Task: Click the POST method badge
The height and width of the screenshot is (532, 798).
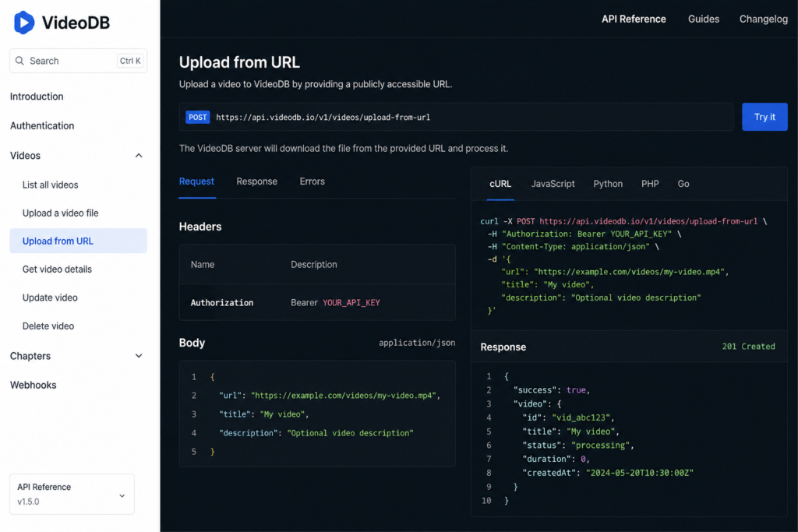Action: pyautogui.click(x=198, y=117)
